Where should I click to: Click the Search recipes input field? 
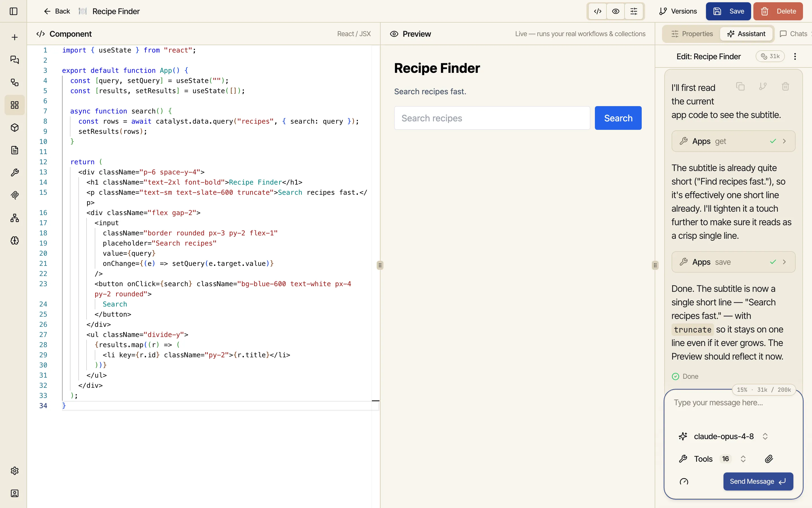(492, 118)
